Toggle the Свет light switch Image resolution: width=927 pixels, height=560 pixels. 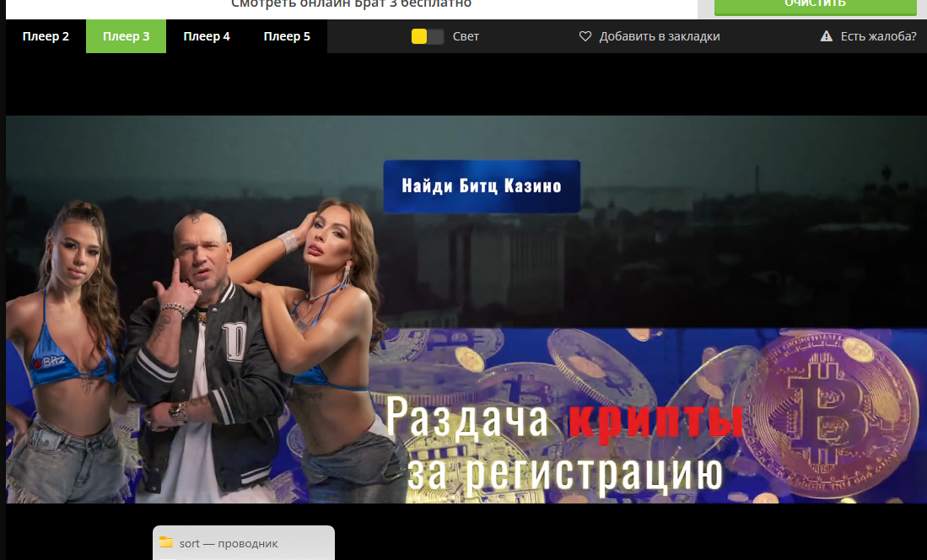(x=428, y=36)
